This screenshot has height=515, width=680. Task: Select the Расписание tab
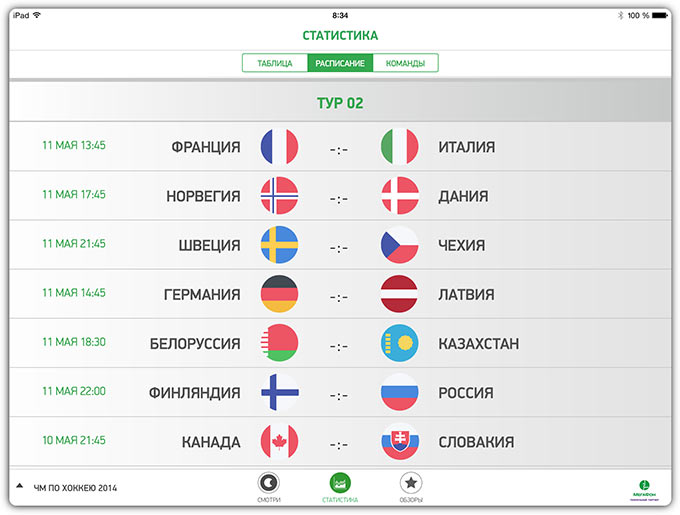pyautogui.click(x=340, y=63)
